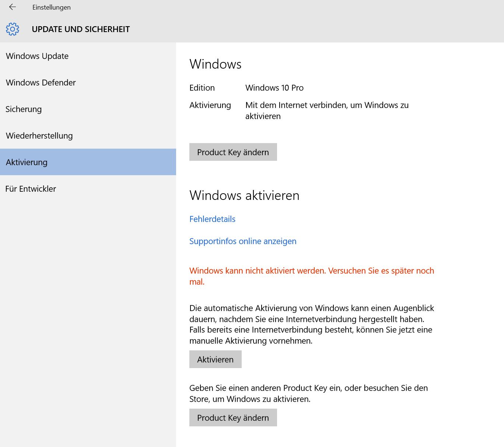Image resolution: width=504 pixels, height=447 pixels.
Task: Click the Edition label
Action: tap(202, 88)
